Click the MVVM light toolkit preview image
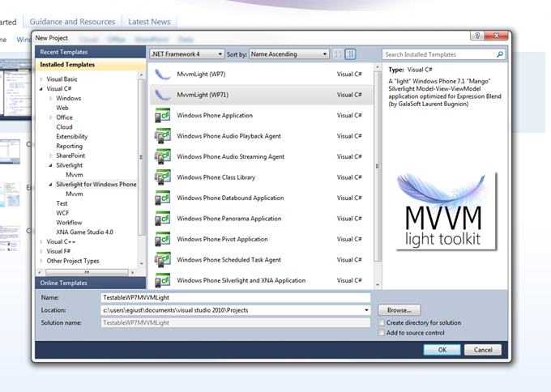 pos(446,211)
